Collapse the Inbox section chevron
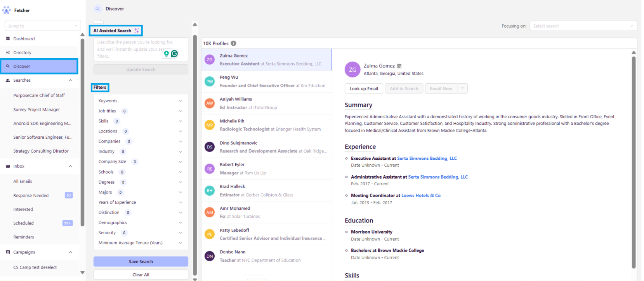The image size is (644, 281). click(70, 166)
